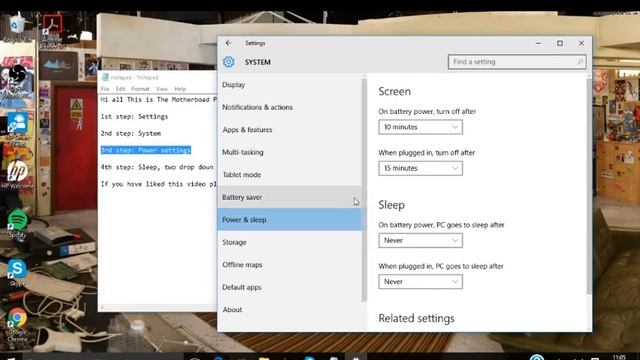Click the taskbar clock
This screenshot has height=360, width=640.
pos(619,357)
